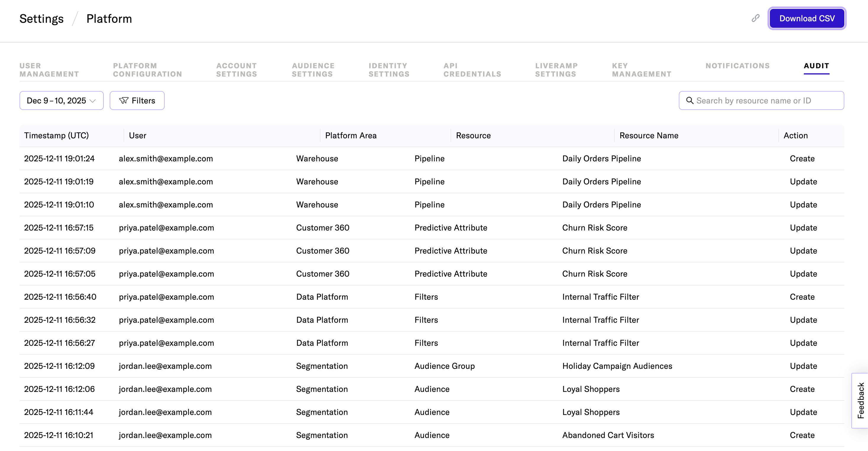Viewport: 868px width, 451px height.
Task: Click the Platform Area column header
Action: pyautogui.click(x=351, y=135)
